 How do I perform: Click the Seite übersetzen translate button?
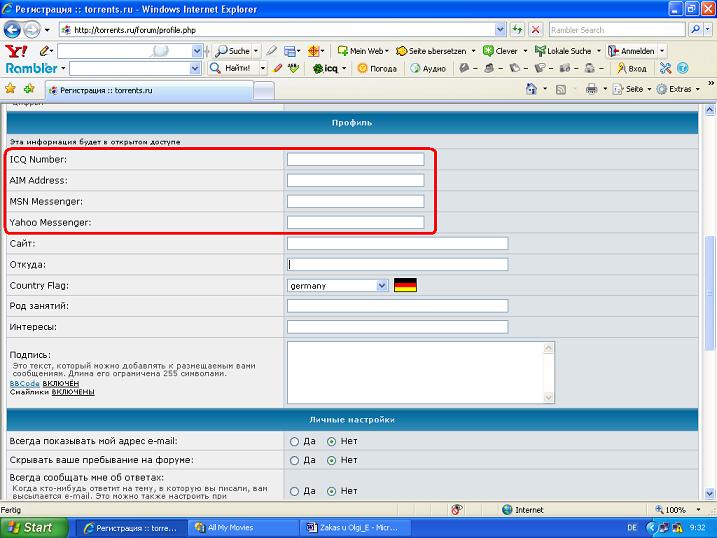pos(431,51)
